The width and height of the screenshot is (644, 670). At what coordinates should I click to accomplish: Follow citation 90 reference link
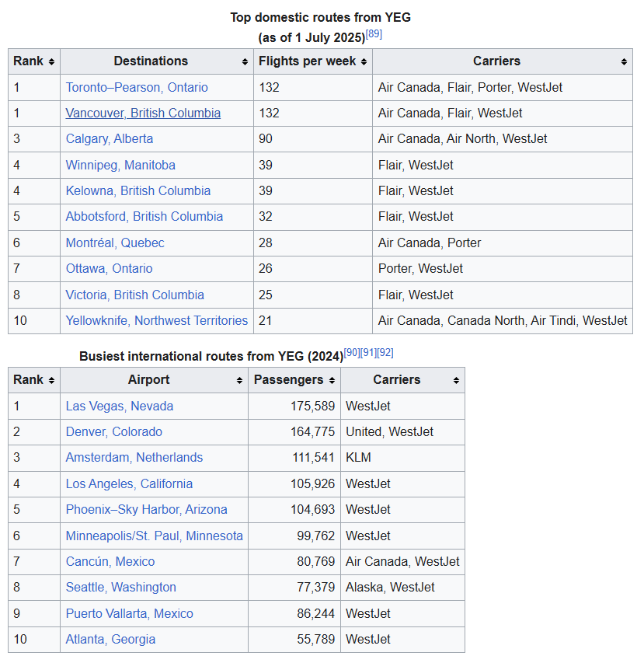pos(352,353)
